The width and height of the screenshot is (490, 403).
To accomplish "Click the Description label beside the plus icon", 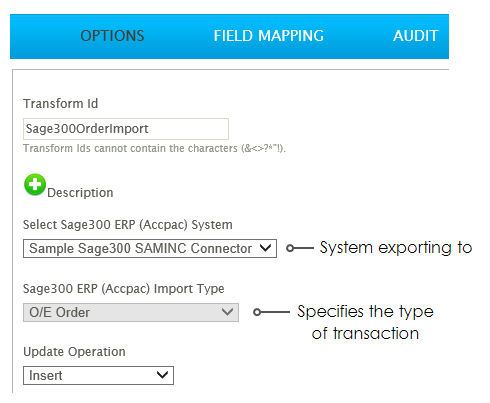I will click(80, 193).
